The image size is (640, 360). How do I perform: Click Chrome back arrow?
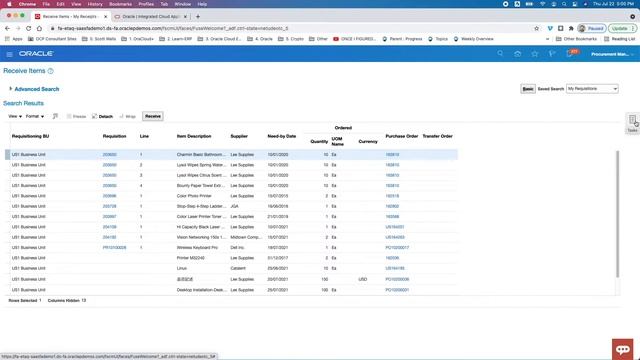pyautogui.click(x=7, y=29)
